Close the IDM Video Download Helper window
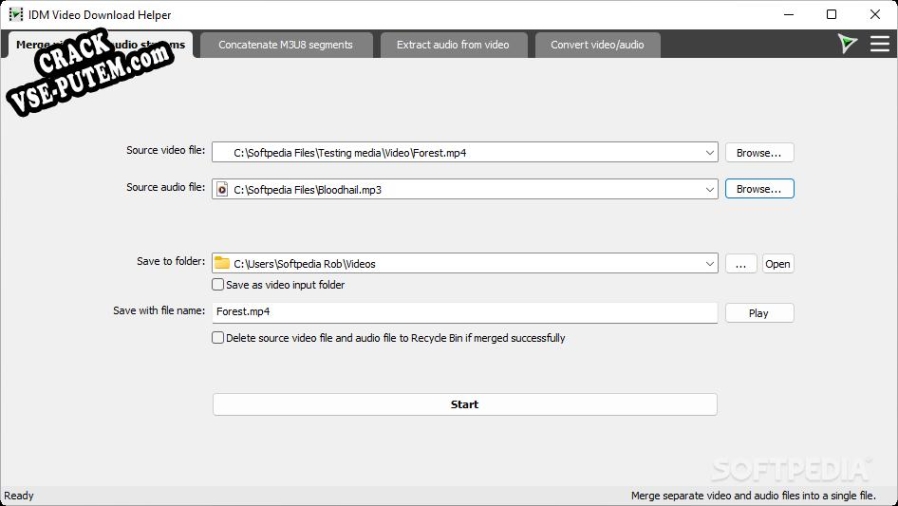This screenshot has height=506, width=898. pos(876,15)
